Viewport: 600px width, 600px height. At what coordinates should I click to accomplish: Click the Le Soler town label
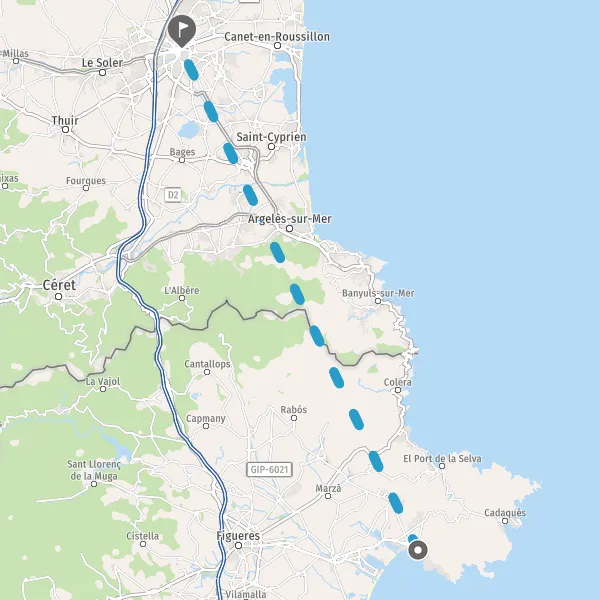coord(102,63)
